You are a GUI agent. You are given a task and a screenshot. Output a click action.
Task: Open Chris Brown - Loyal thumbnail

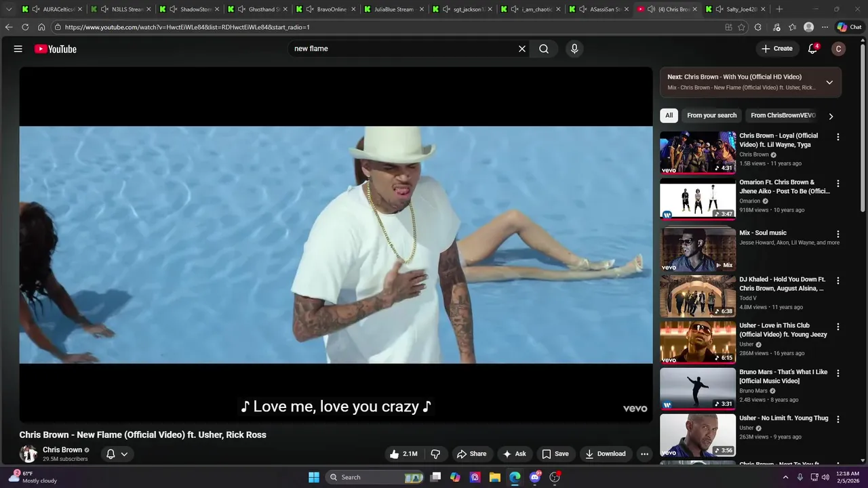point(698,152)
